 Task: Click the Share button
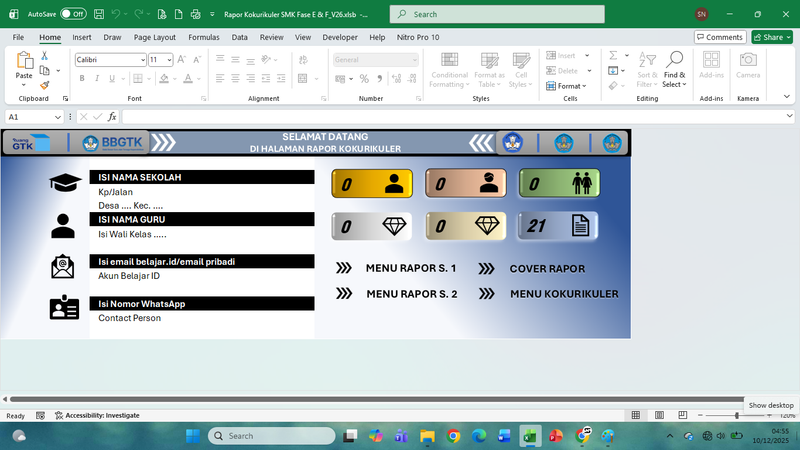tap(772, 37)
